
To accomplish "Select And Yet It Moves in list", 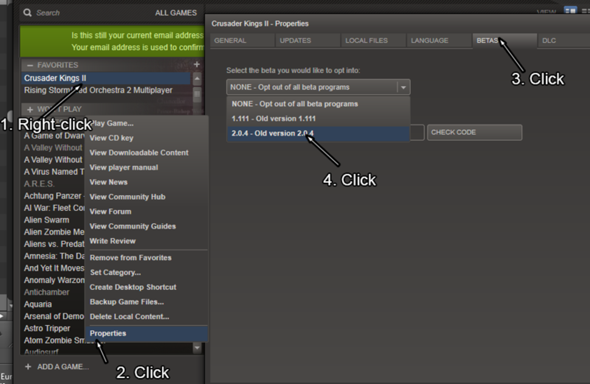I will (54, 268).
